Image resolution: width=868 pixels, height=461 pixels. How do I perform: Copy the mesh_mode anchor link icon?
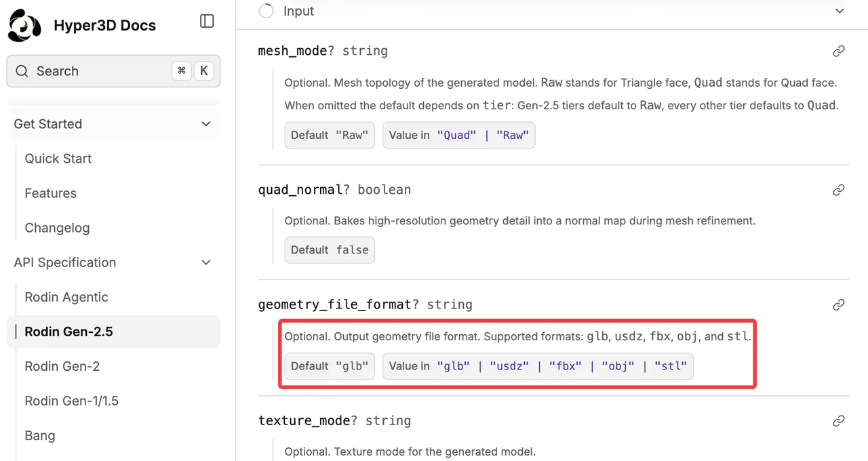[839, 51]
